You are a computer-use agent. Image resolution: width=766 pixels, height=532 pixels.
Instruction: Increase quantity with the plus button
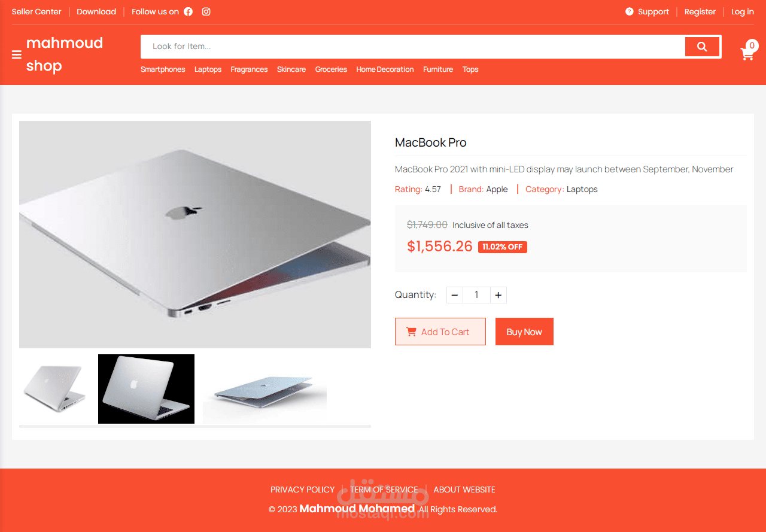[x=498, y=295]
